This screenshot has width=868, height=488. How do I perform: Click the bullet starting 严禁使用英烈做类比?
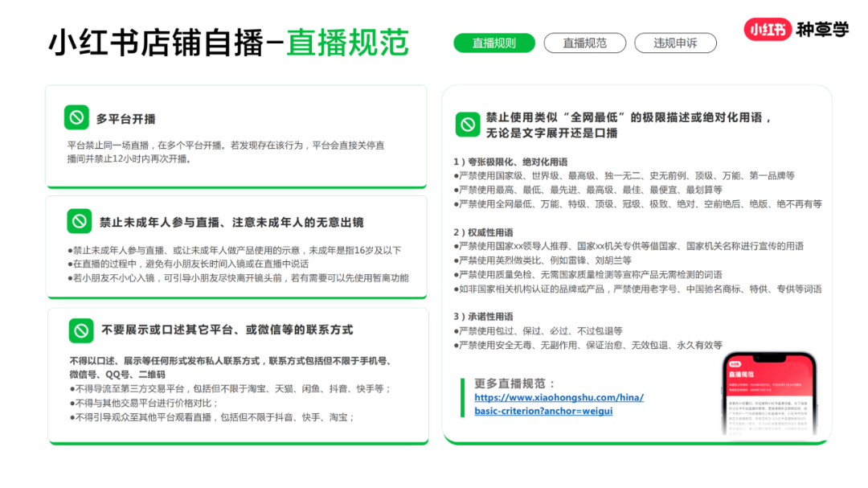coord(542,260)
